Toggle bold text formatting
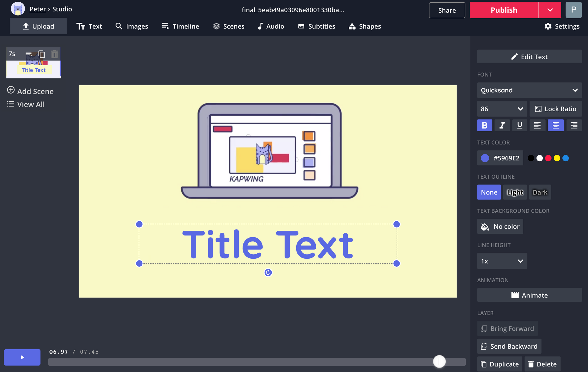 point(485,125)
